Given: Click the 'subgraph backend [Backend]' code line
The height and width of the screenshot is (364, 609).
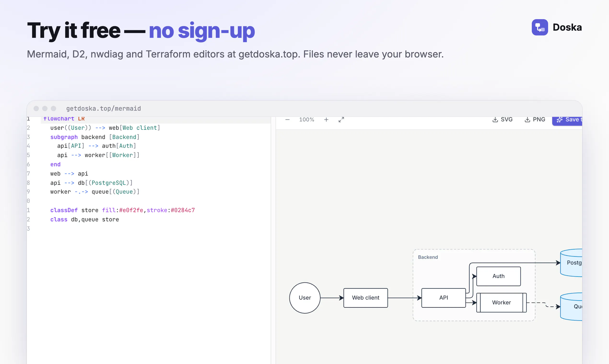Looking at the screenshot, I should click(95, 137).
